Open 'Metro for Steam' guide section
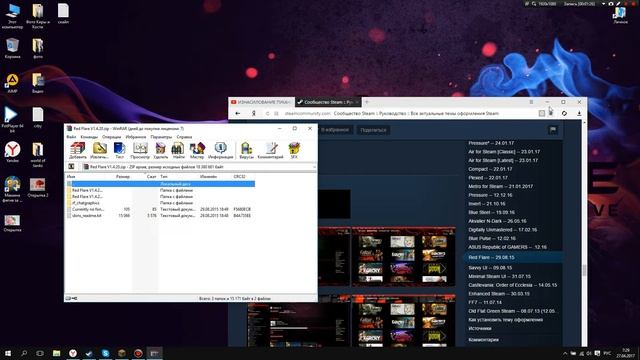The height and width of the screenshot is (360, 640). click(x=500, y=187)
